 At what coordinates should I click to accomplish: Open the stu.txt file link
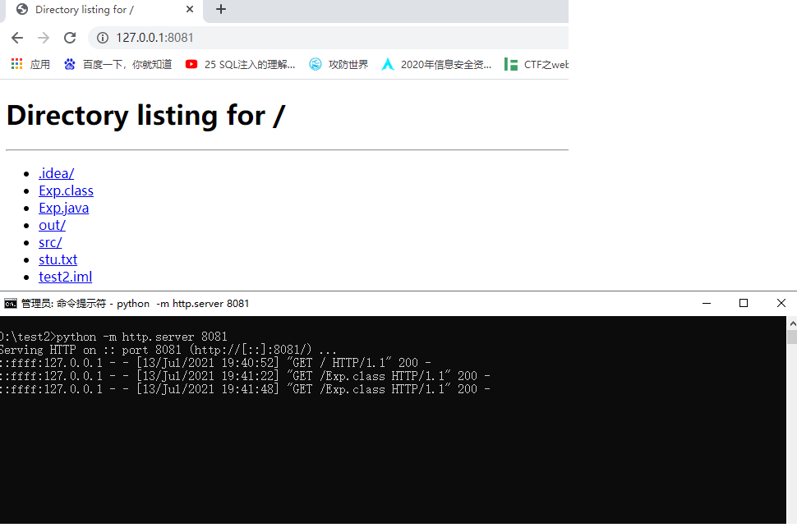tap(58, 259)
